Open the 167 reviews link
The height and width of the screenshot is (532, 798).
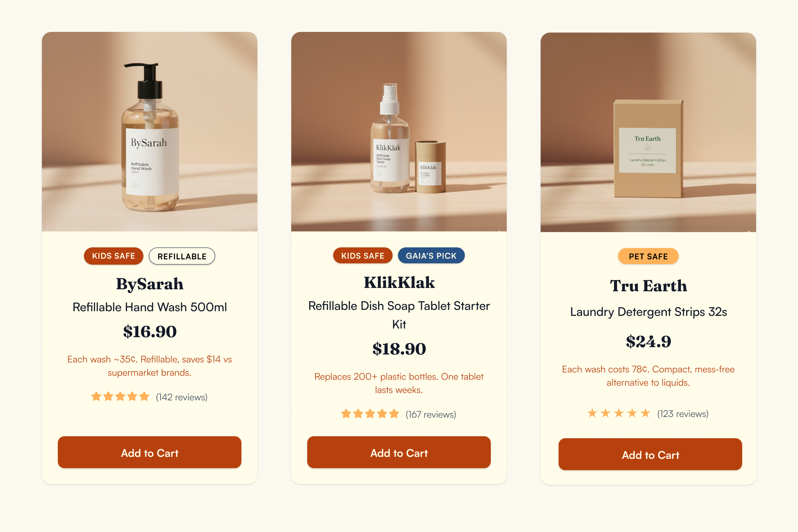431,414
